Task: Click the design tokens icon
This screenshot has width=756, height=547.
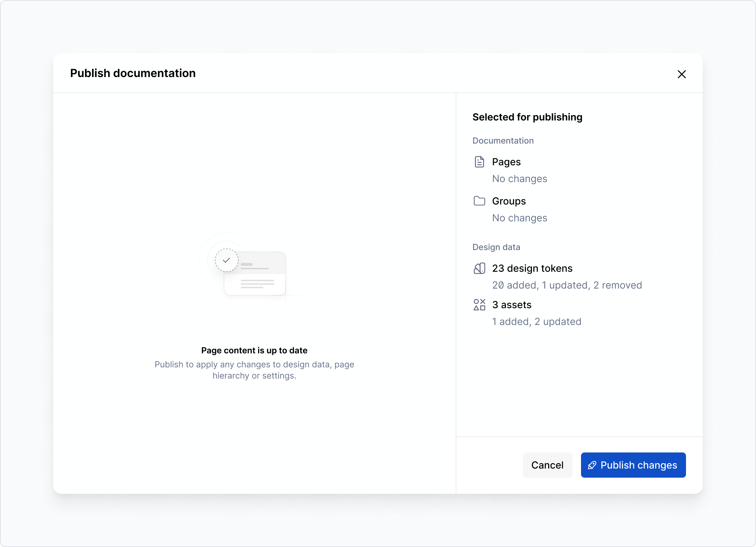Action: pos(479,268)
